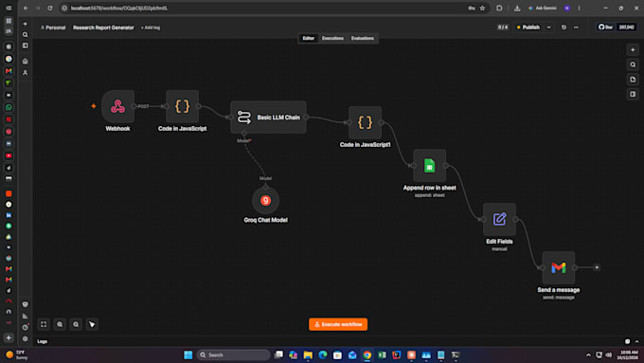Screen dimensions: 644x363
Task: Click the side panel icon on the canvas
Action: point(633,94)
